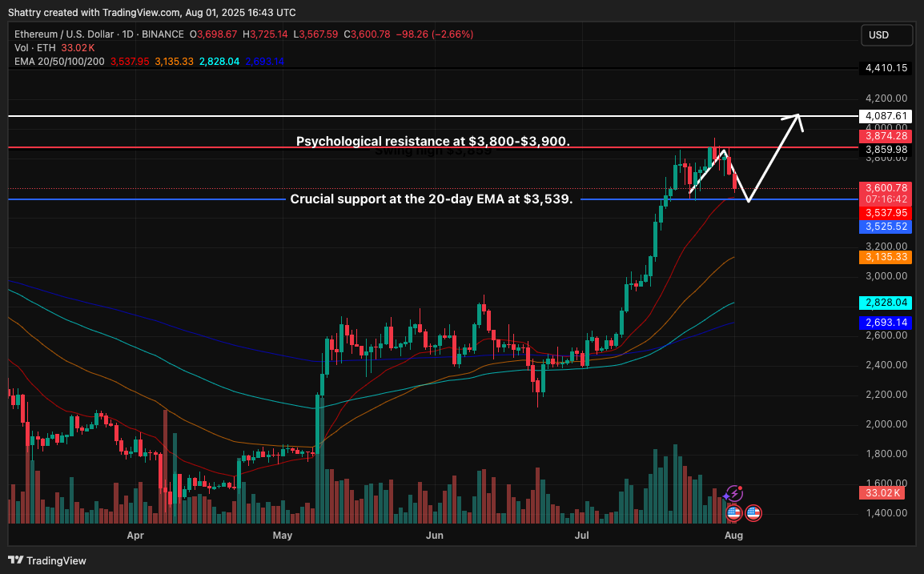
Task: Click the TradingView logo in the bottom bar
Action: point(14,560)
